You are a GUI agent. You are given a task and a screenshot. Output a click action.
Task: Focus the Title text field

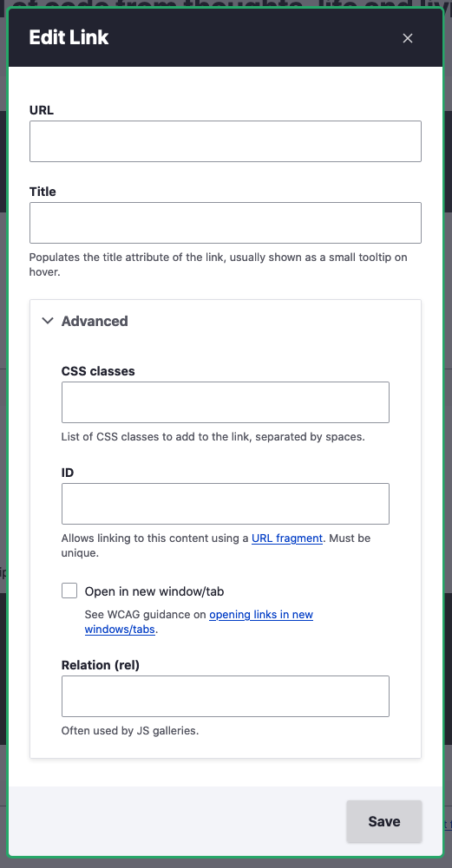(x=226, y=223)
